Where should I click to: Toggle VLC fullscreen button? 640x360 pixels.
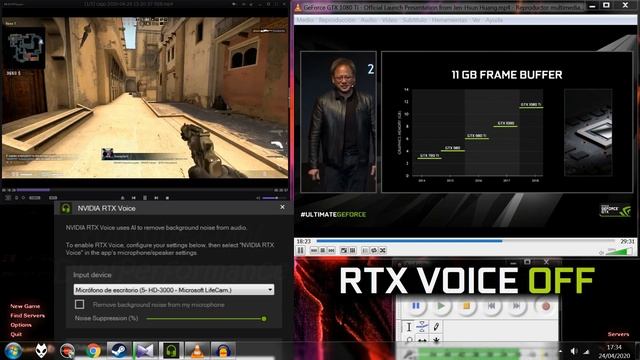click(344, 250)
